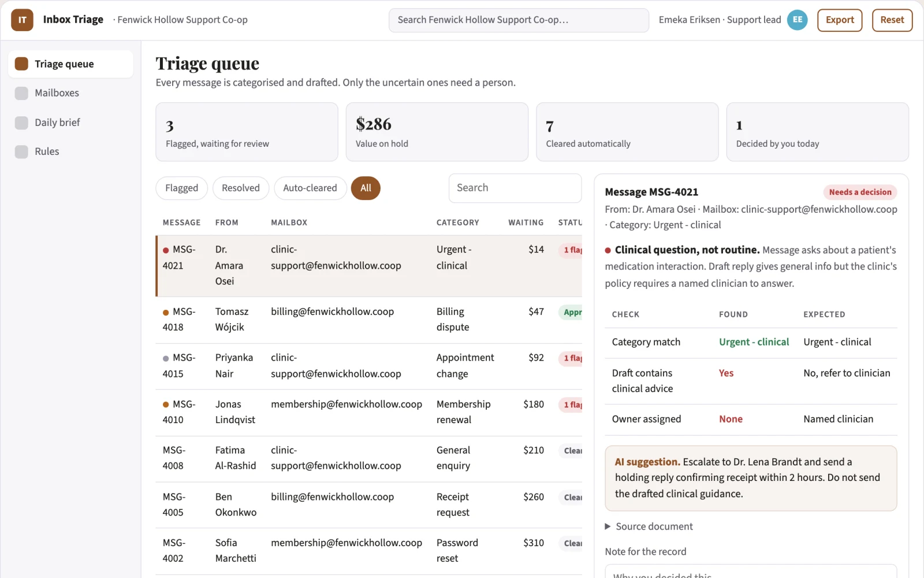Viewport: 924px width, 578px height.
Task: Click the Note for the record field
Action: click(751, 571)
